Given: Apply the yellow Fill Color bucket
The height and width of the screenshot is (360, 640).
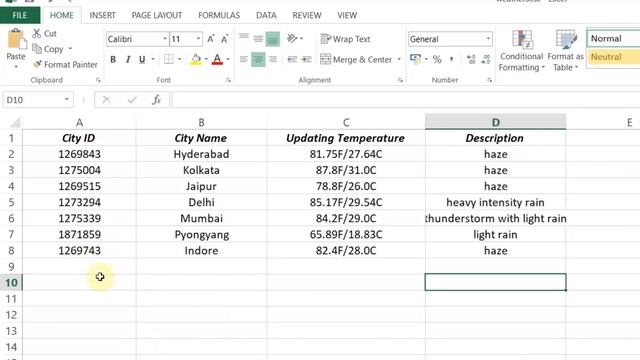Looking at the screenshot, I should click(196, 60).
